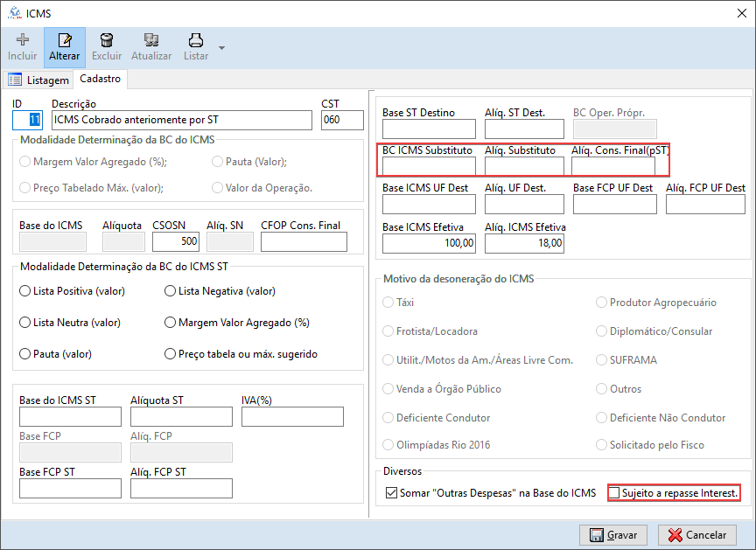Screen dimensions: 756x550
Task: Select Lista Positiva (valor) radio option
Action: pyautogui.click(x=24, y=291)
